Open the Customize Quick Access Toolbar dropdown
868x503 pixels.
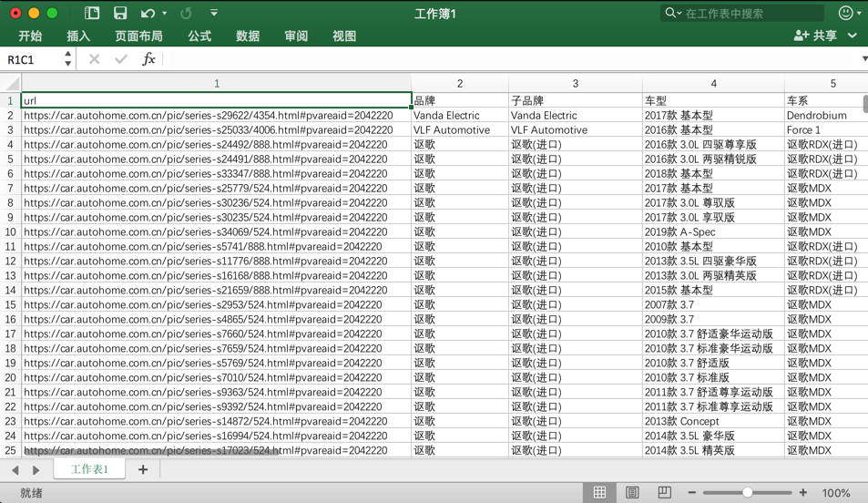coord(214,13)
